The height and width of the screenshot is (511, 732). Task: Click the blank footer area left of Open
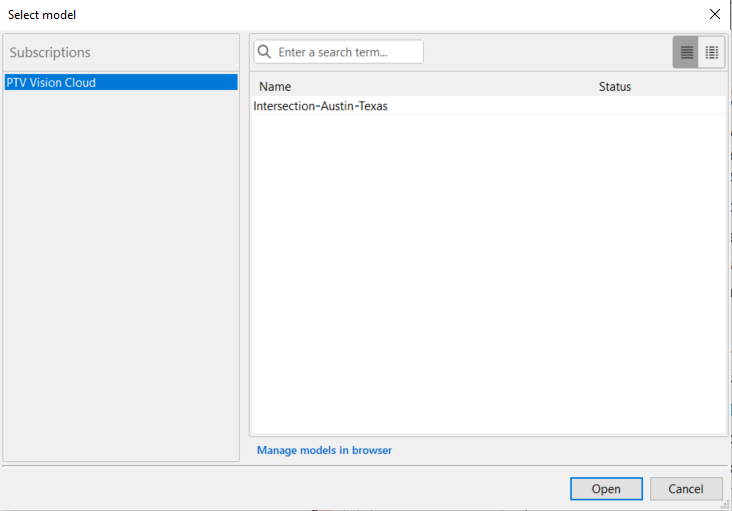[280, 489]
